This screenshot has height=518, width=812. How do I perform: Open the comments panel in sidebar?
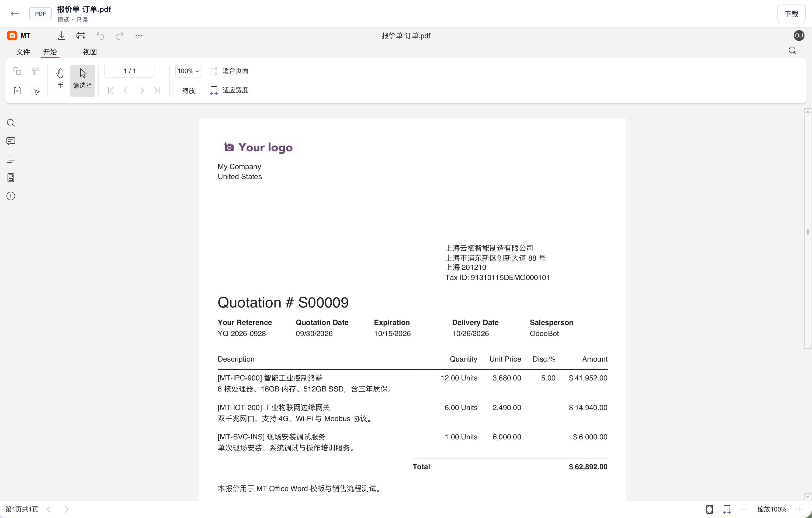[x=11, y=141]
